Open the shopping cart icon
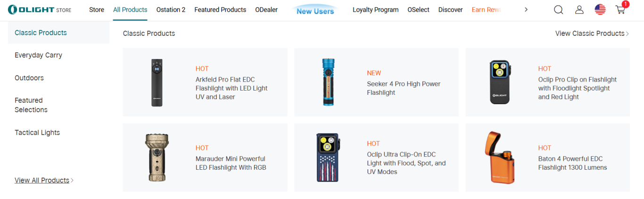Image resolution: width=644 pixels, height=199 pixels. point(620,9)
